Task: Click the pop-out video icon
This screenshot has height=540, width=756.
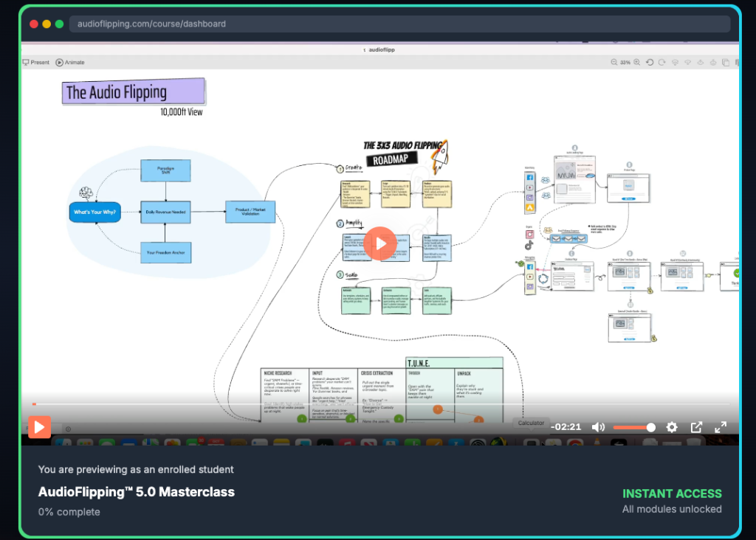Action: (696, 426)
